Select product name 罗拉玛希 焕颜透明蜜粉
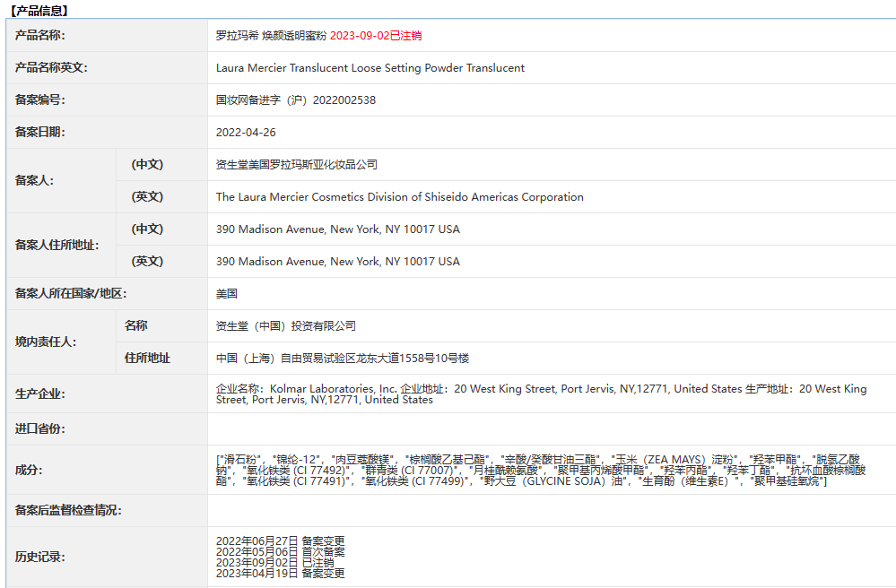Screen dimensions: 896x588 (x=271, y=35)
